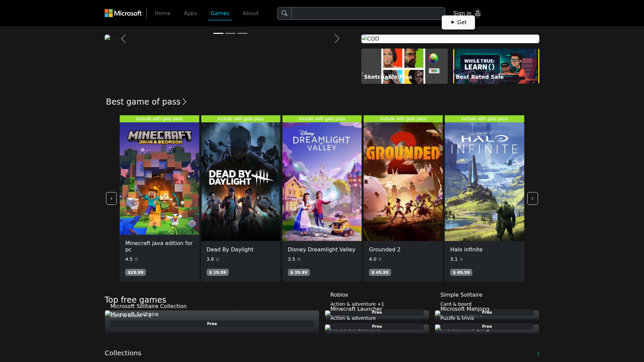Click Free button under Roblox

tap(377, 312)
